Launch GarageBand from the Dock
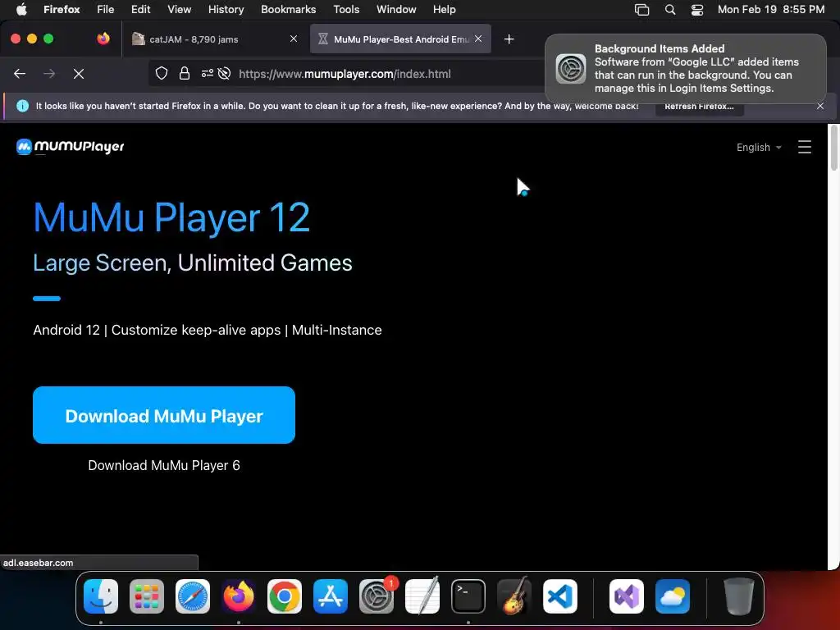 coord(514,596)
